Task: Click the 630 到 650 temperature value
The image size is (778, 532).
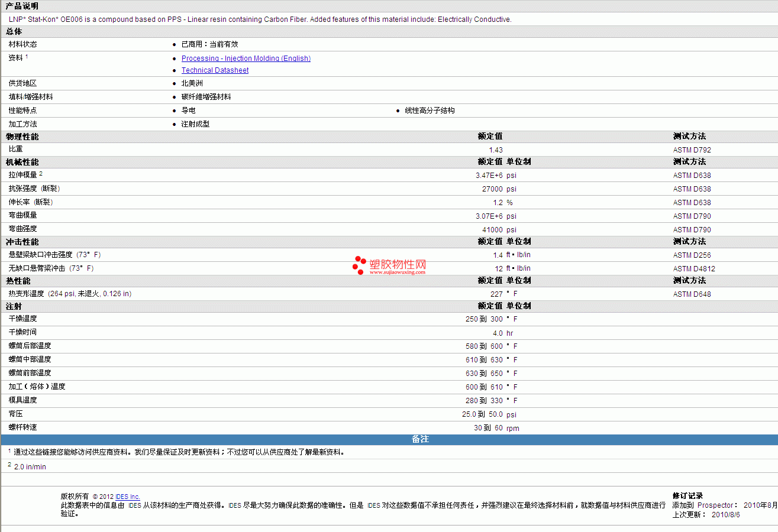Action: pos(484,374)
